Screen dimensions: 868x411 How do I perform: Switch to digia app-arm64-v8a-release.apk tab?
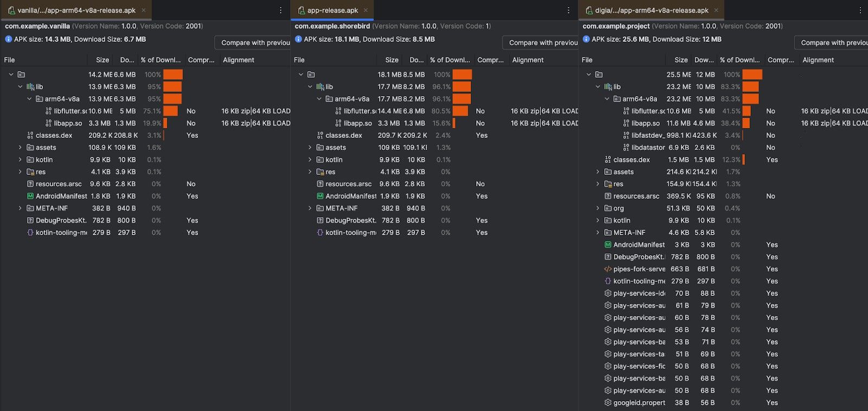coord(651,10)
